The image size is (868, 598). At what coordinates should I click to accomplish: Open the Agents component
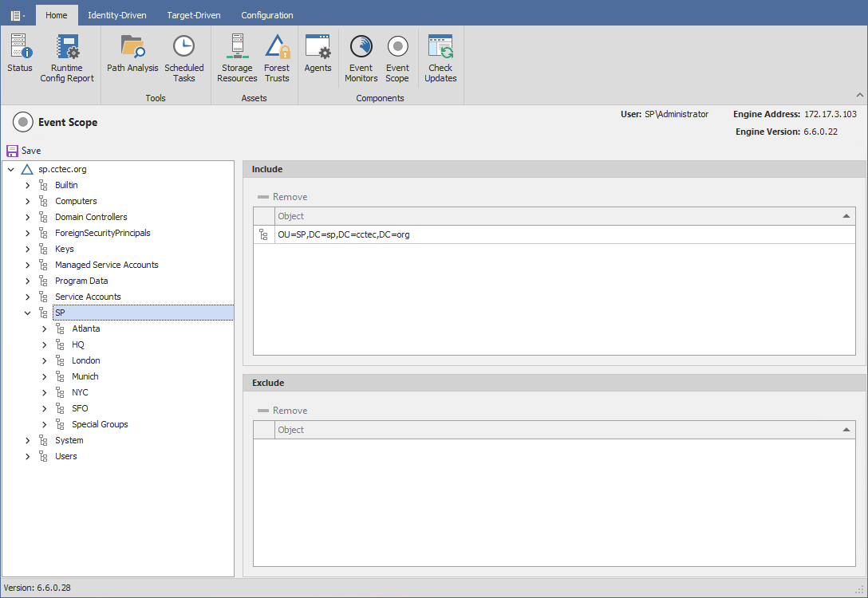318,56
